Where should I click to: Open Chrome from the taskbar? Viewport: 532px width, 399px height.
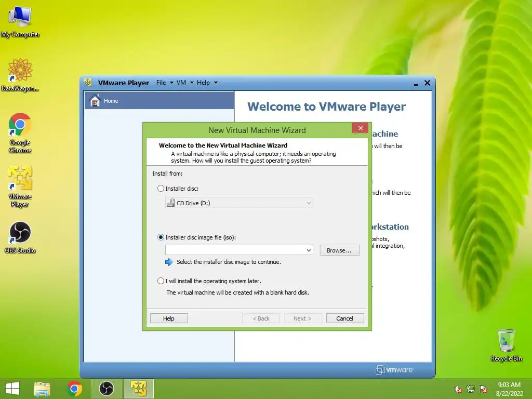pyautogui.click(x=74, y=389)
